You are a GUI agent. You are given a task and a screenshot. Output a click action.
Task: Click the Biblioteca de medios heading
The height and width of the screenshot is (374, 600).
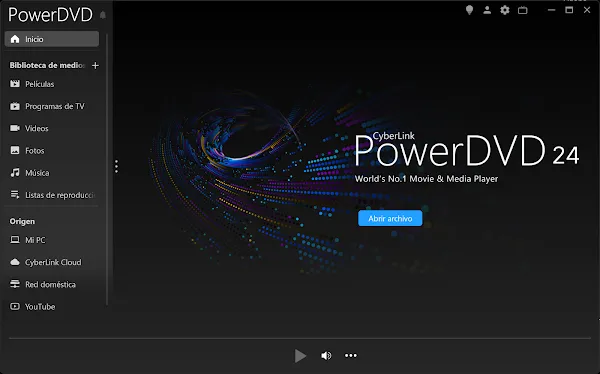click(47, 65)
